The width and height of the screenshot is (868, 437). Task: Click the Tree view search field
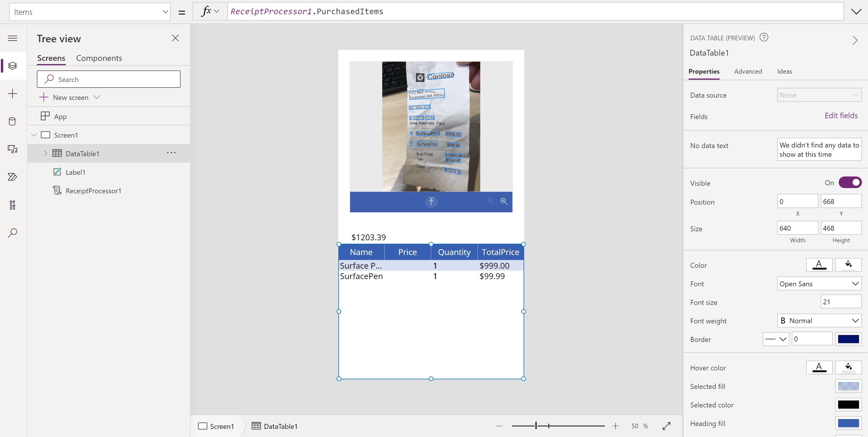point(108,79)
